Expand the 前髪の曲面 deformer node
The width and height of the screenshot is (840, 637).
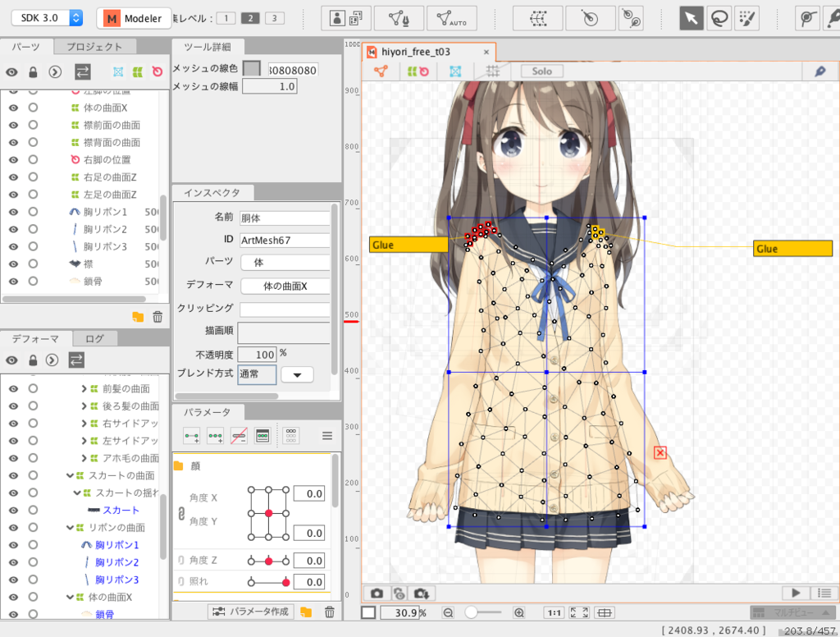[84, 389]
